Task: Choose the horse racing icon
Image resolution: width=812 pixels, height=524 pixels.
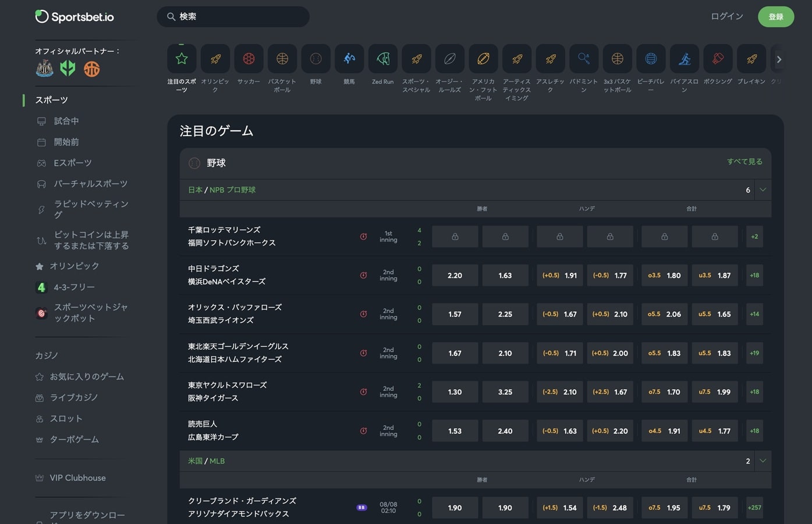Action: coord(349,59)
